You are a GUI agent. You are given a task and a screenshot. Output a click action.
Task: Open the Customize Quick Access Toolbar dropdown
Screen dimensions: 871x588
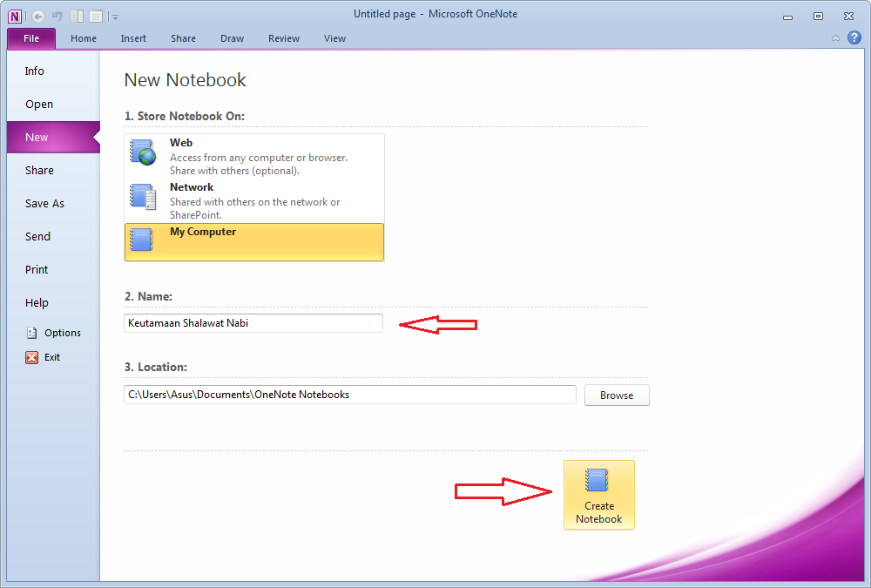coord(114,16)
